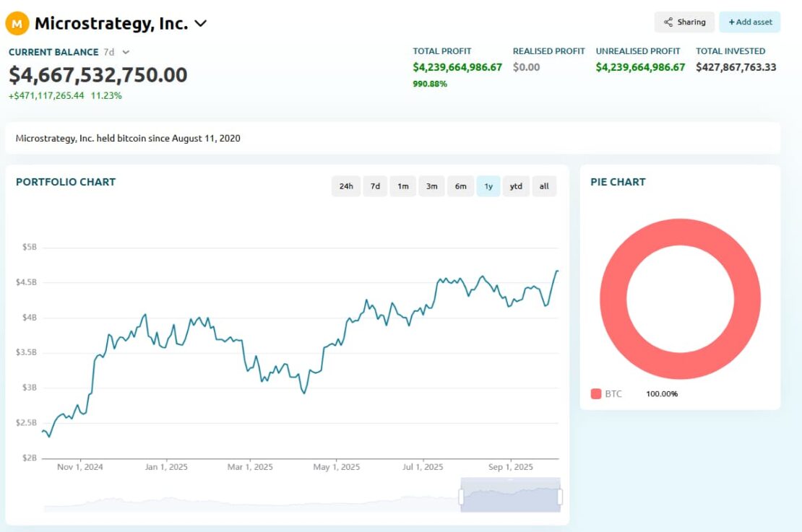This screenshot has width=802, height=532.
Task: Select the highlighted 1y range
Action: coord(488,186)
